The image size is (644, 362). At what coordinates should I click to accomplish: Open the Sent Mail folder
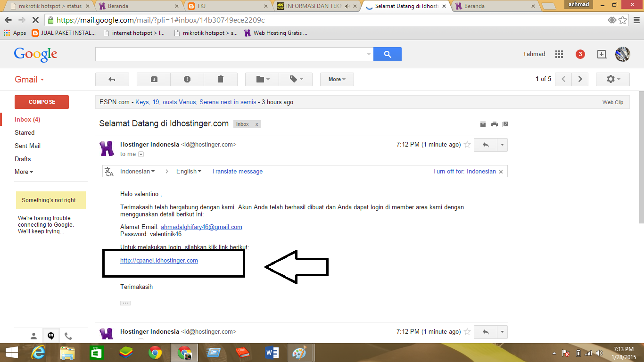(x=27, y=146)
